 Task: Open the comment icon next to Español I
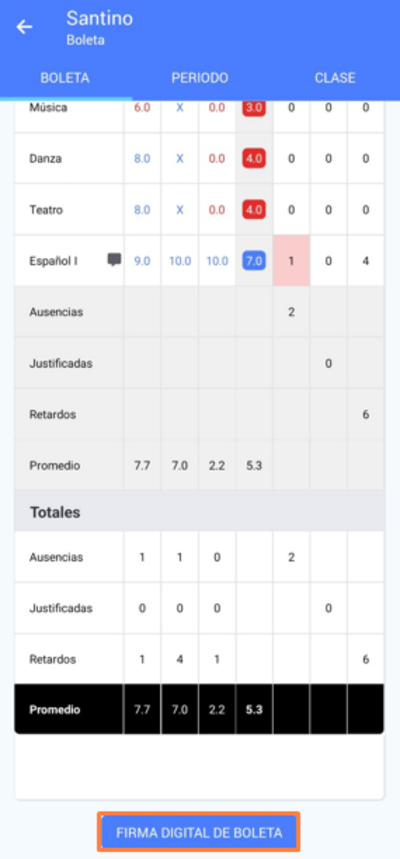[114, 260]
